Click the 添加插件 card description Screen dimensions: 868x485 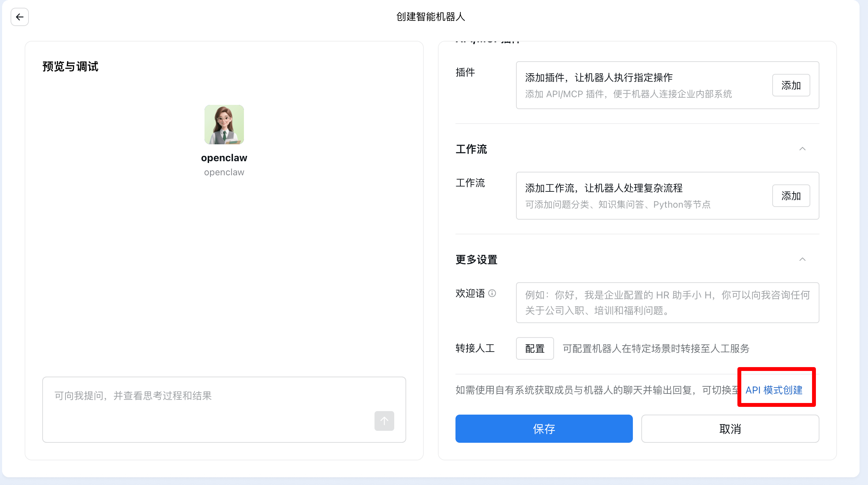(x=628, y=94)
